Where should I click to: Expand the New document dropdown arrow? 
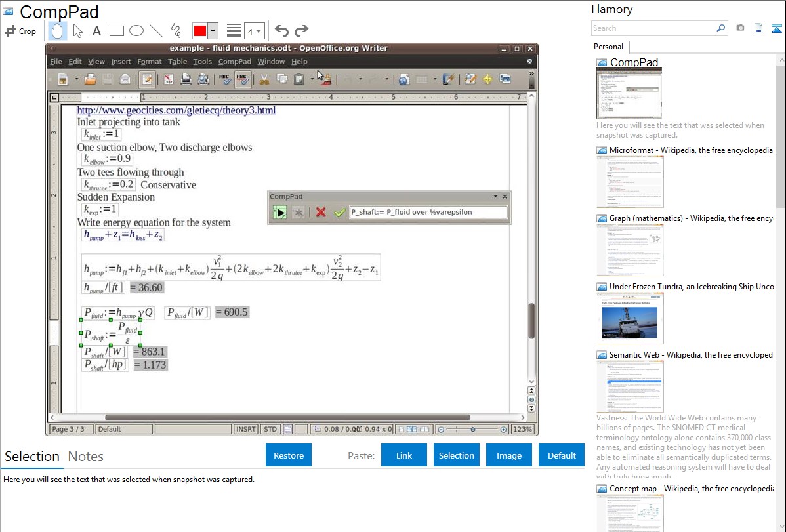[77, 79]
